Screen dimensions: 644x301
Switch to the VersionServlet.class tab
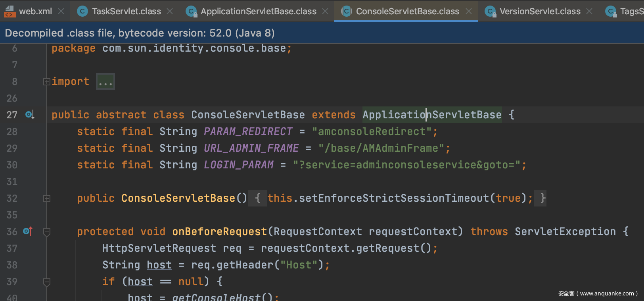[540, 12]
